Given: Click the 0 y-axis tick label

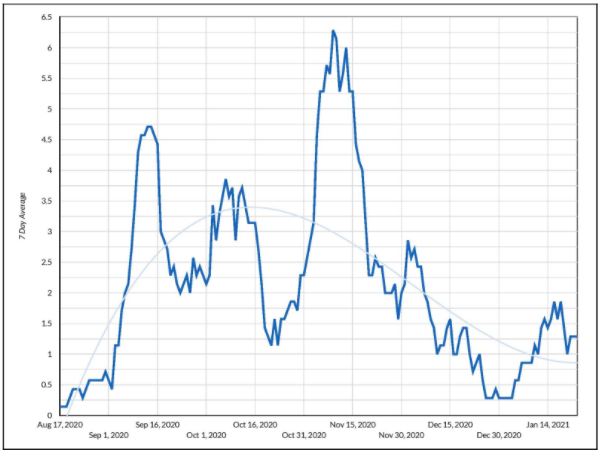Looking at the screenshot, I should click(x=49, y=415).
